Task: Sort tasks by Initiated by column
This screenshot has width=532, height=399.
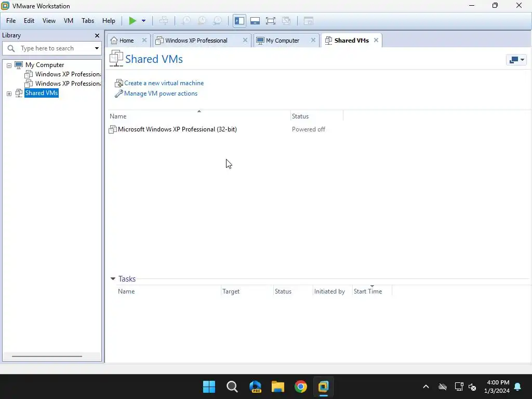Action: [332, 291]
